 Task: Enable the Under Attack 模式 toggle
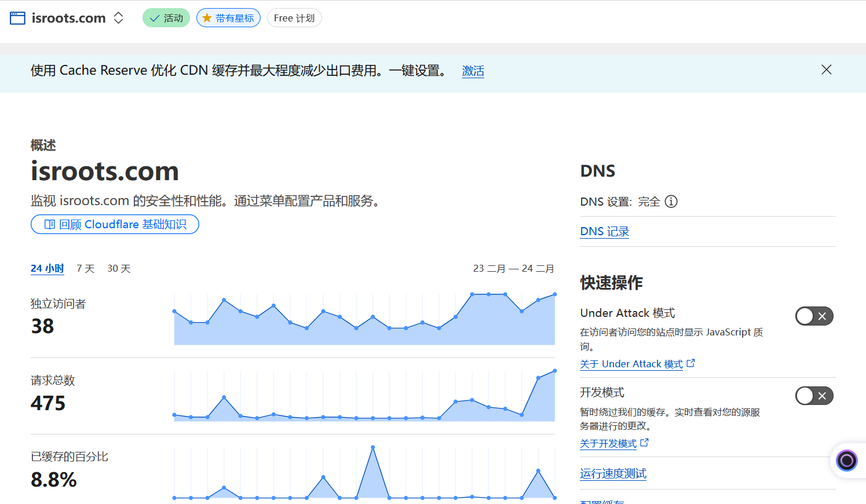(x=814, y=316)
